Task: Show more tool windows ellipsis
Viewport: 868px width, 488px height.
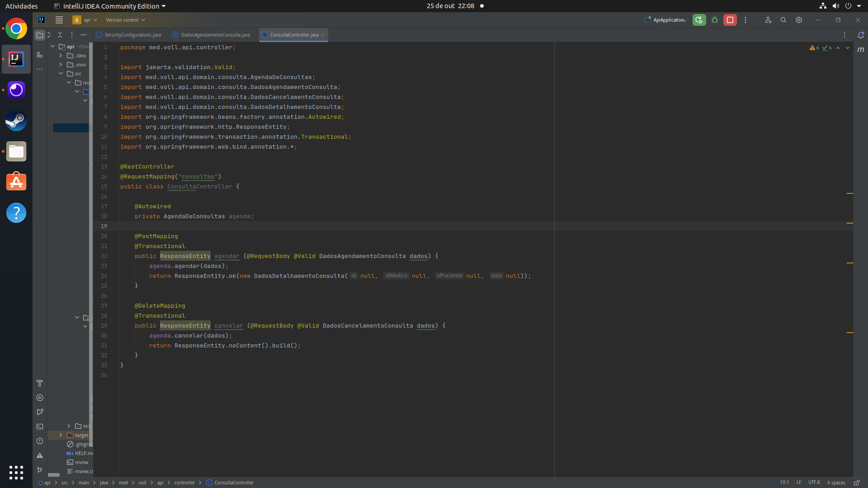Action: pyautogui.click(x=40, y=69)
